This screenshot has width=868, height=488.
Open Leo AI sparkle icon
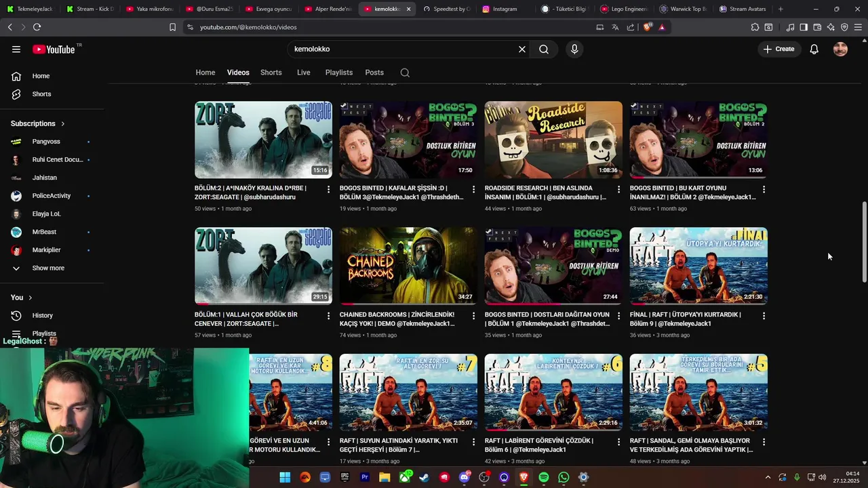[x=831, y=27]
